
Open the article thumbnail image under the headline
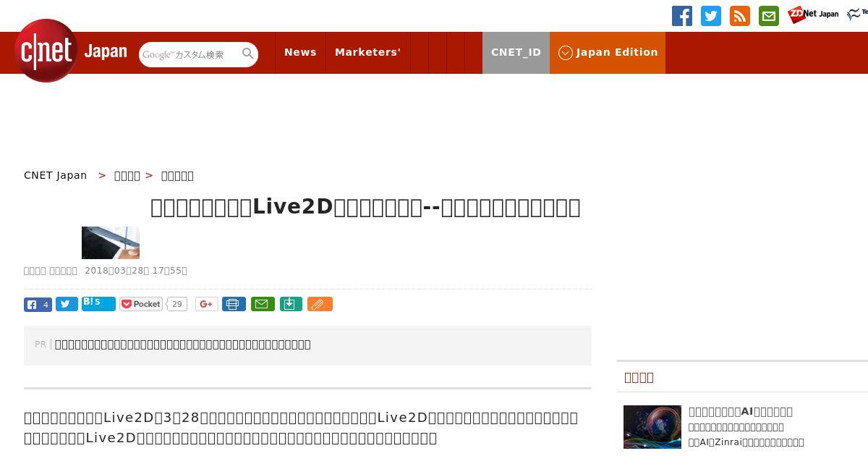pyautogui.click(x=111, y=242)
